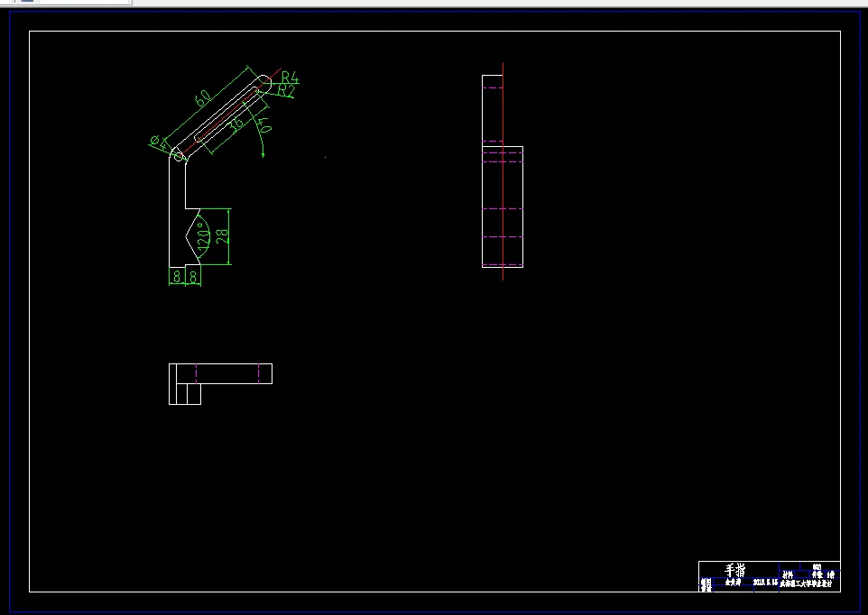Viewport: 868px width, 615px height.
Task: Select the "Ø4" diameter dimension label
Action: tap(158, 142)
